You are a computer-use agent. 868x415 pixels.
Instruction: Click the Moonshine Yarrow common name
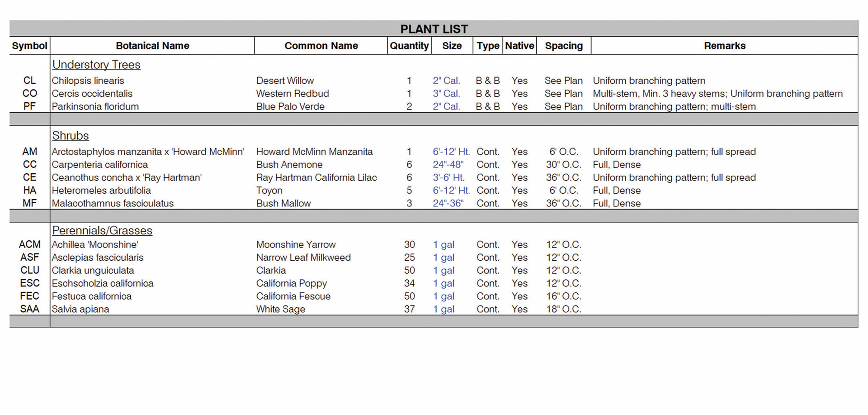click(x=296, y=244)
